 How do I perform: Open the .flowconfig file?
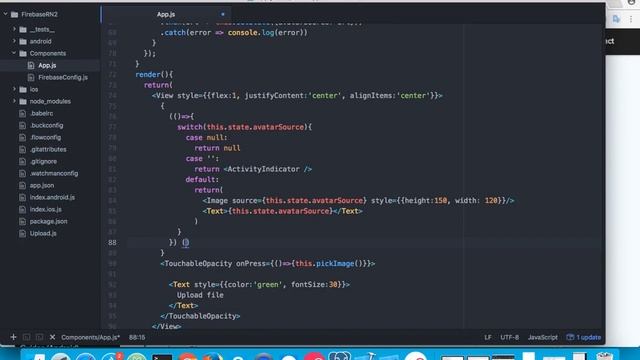(x=45, y=138)
